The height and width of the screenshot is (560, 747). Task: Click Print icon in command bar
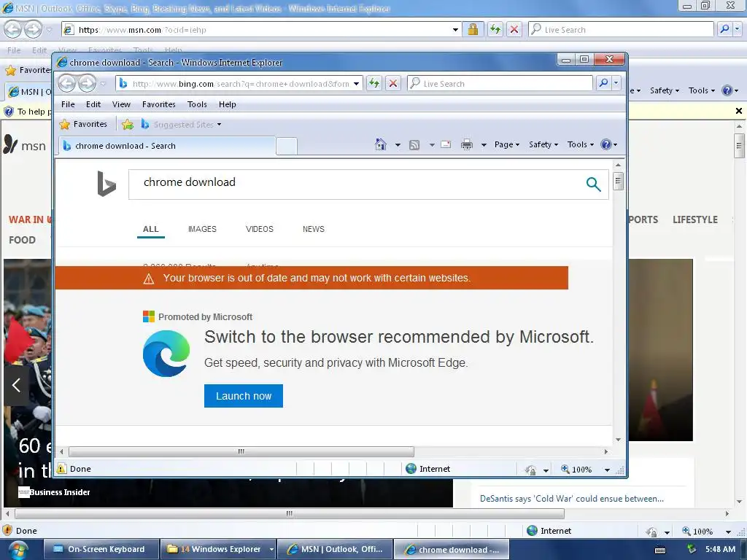[467, 145]
